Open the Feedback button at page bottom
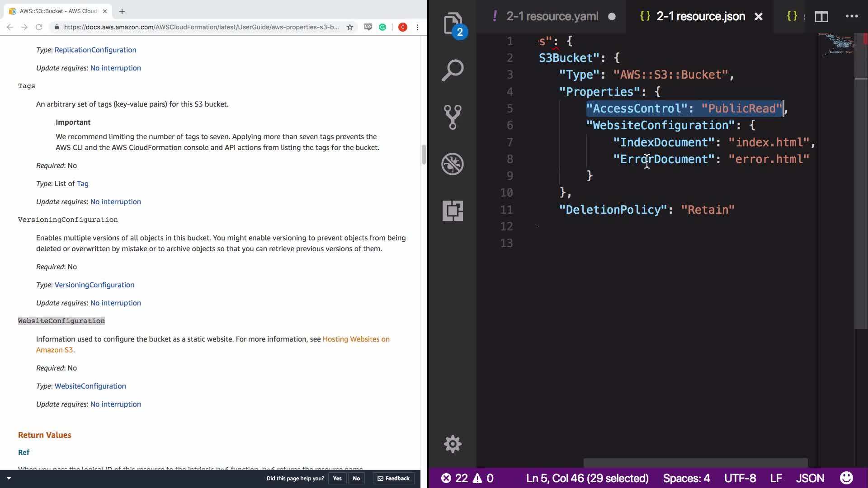 pyautogui.click(x=393, y=479)
